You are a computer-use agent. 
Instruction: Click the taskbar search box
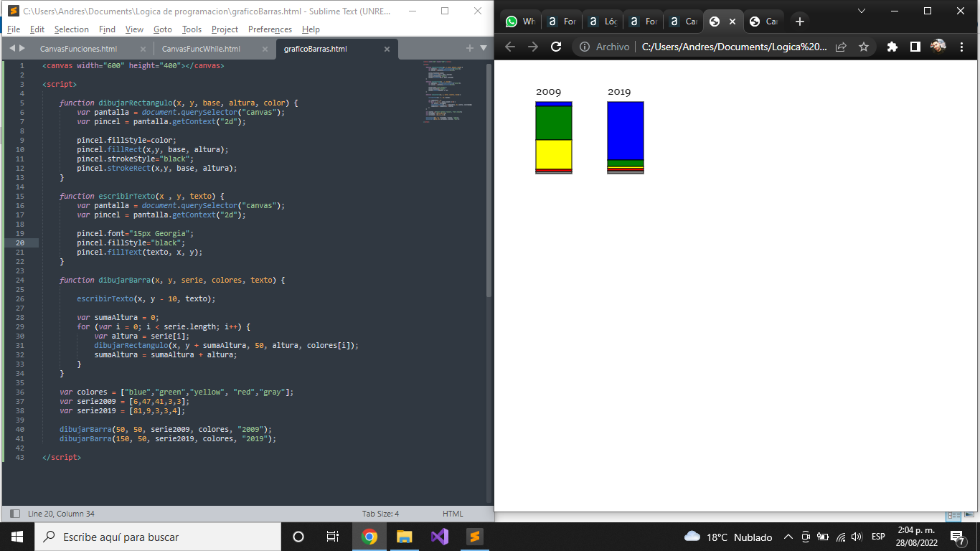point(158,537)
